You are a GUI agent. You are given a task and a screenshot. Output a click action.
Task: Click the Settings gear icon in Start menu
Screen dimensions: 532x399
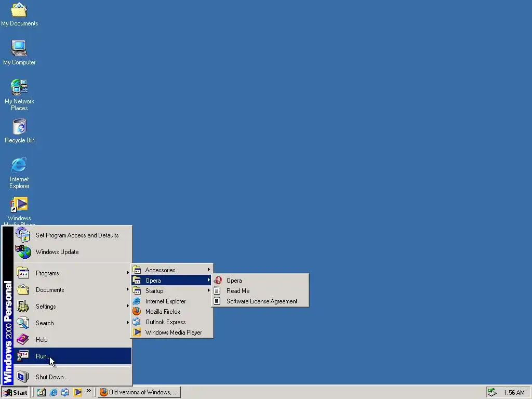[23, 306]
